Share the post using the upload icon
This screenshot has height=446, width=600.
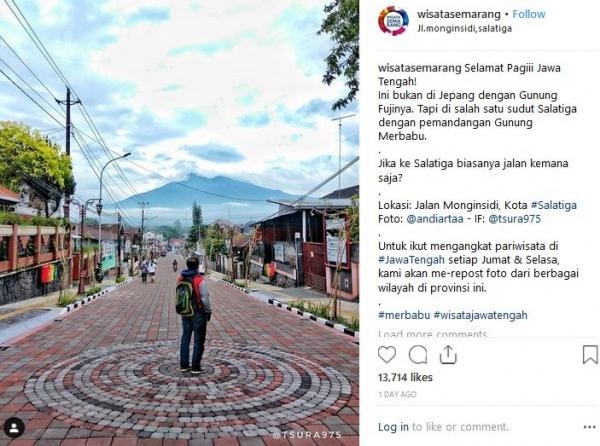[x=448, y=355]
